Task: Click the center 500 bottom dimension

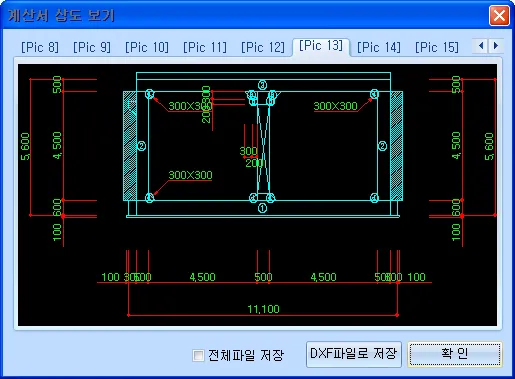Action: coord(263,277)
